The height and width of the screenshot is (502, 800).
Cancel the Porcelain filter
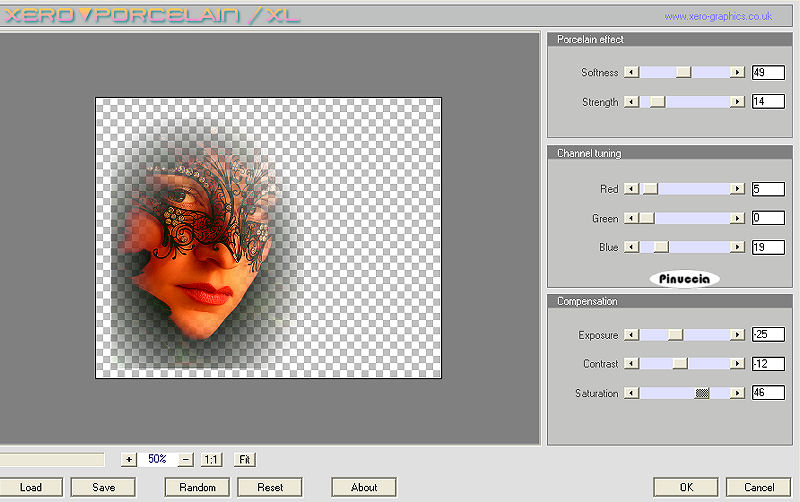(759, 487)
